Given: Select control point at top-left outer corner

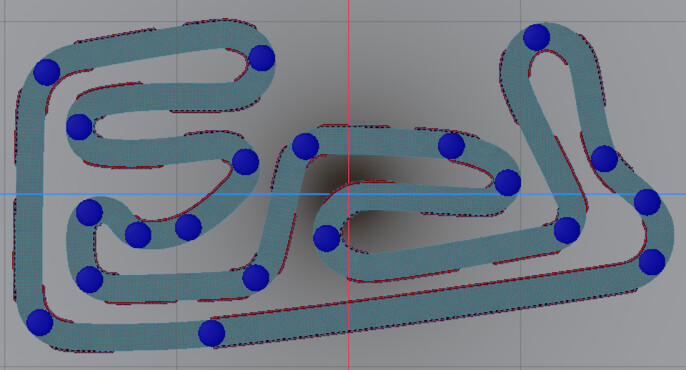Looking at the screenshot, I should [x=46, y=72].
